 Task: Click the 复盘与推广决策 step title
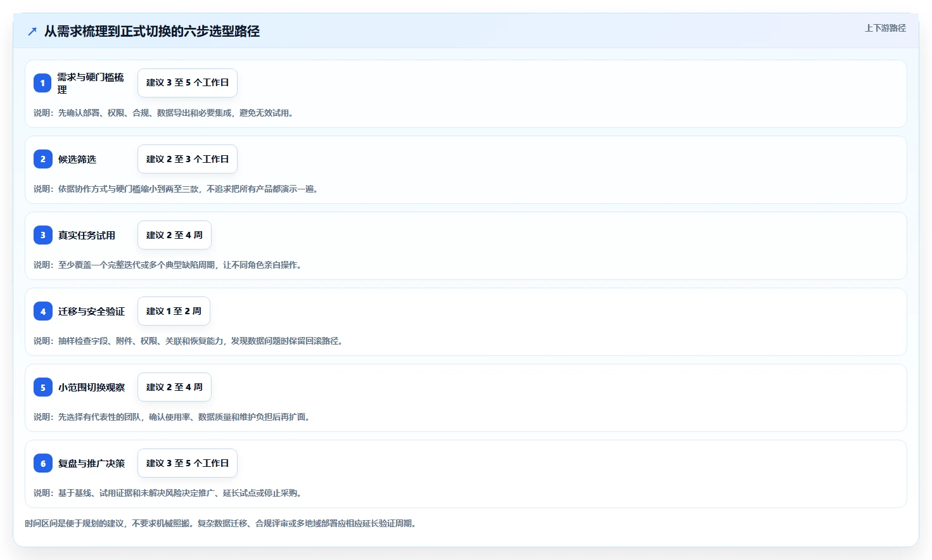91,463
